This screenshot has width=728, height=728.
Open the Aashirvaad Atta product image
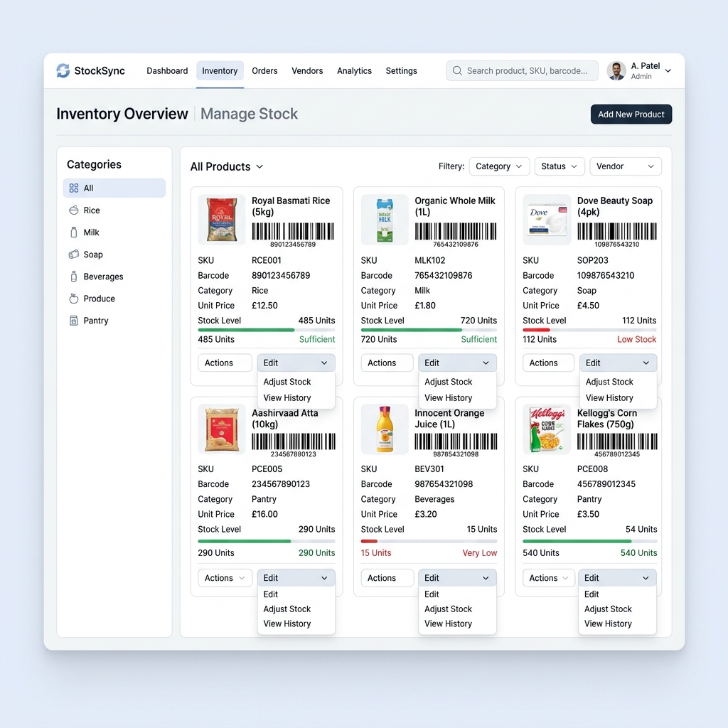[222, 429]
